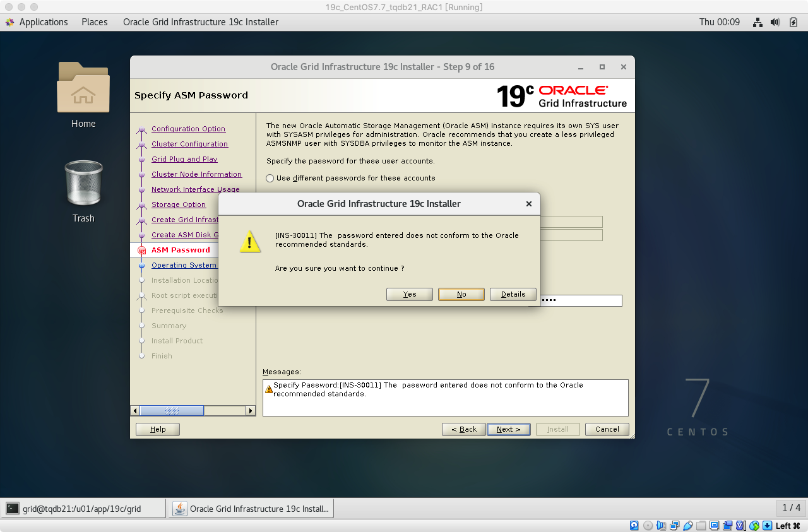
Task: Click the volume speaker icon in top bar
Action: pyautogui.click(x=776, y=22)
